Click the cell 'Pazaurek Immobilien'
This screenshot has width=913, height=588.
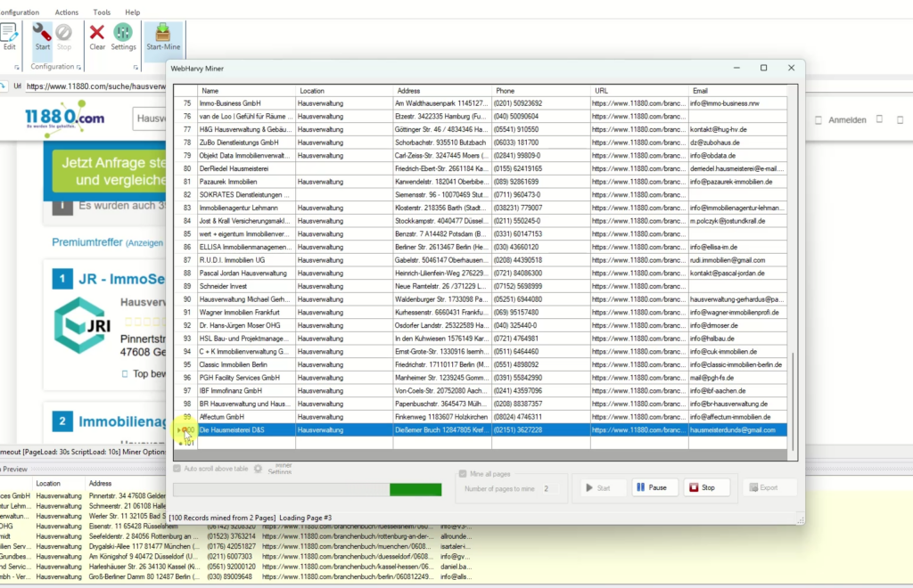[x=247, y=182]
